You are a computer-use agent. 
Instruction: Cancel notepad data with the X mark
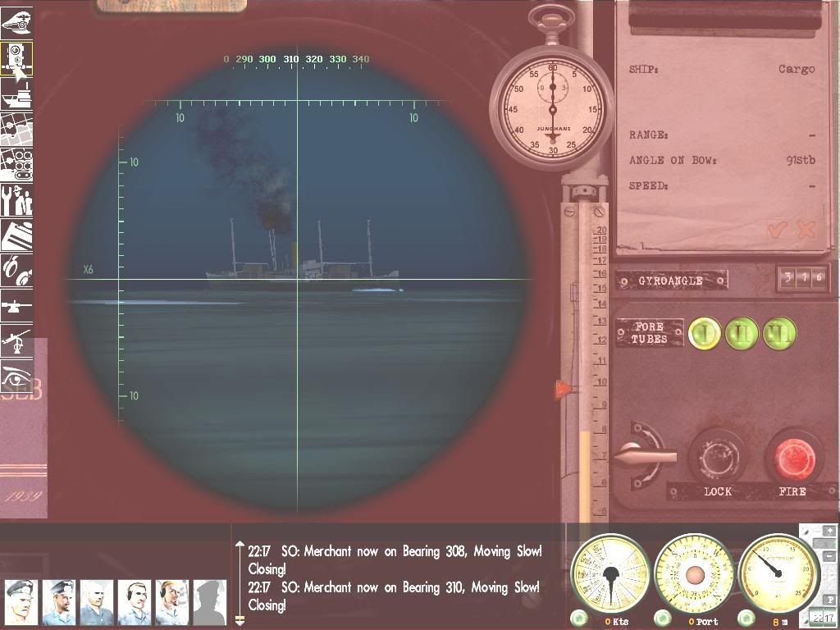(806, 230)
